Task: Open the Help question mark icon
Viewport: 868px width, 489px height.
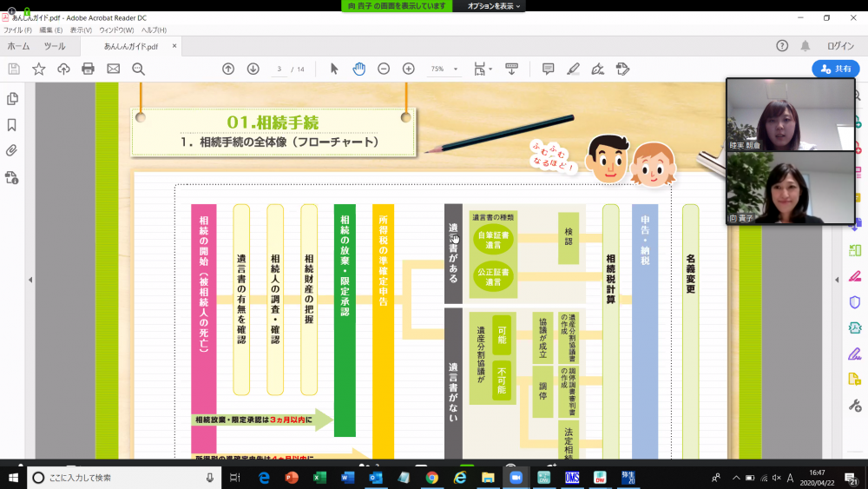Action: coord(782,46)
